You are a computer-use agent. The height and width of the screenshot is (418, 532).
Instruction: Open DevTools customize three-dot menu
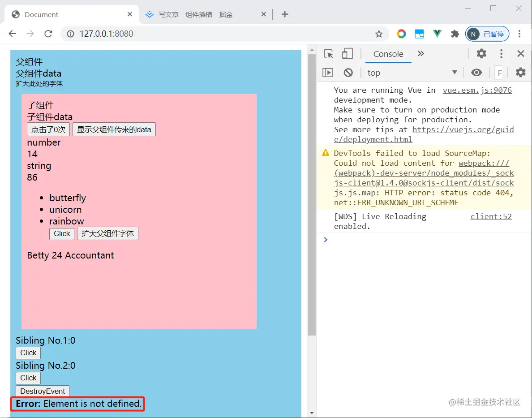501,54
